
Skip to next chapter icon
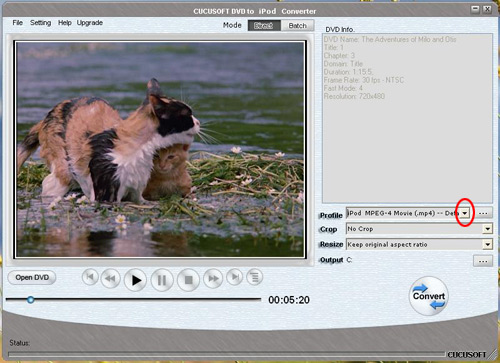235,277
